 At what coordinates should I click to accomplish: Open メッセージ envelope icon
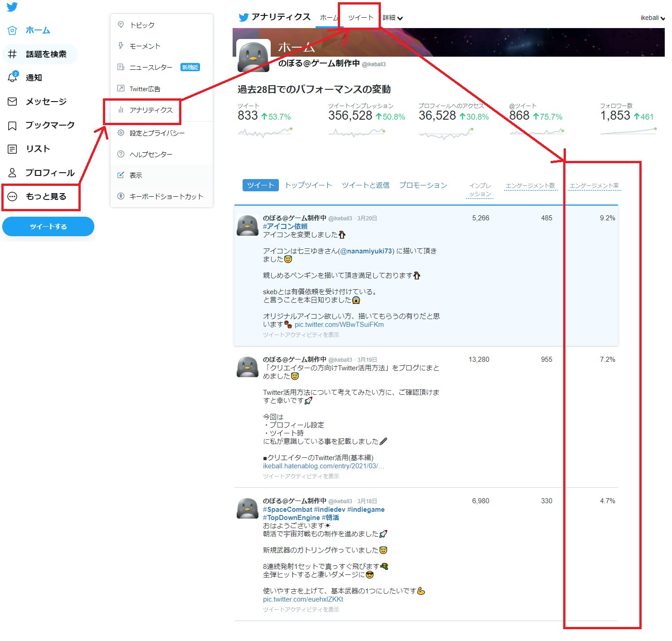12,102
